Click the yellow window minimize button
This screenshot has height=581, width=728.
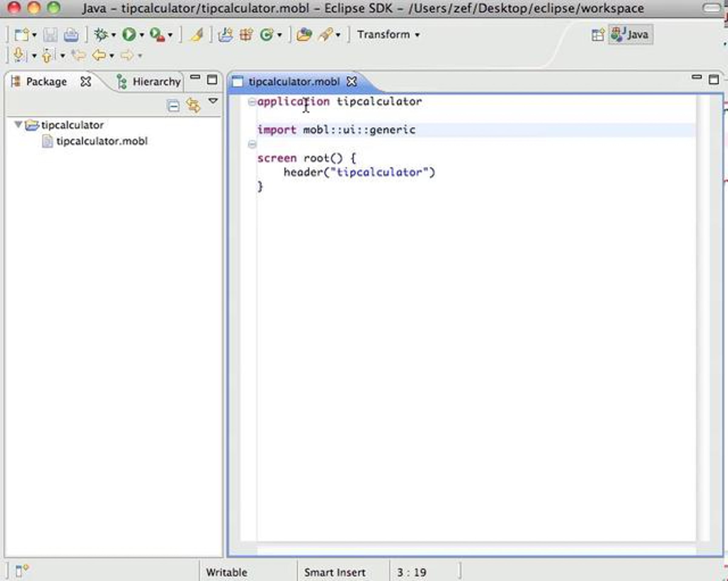click(x=34, y=7)
